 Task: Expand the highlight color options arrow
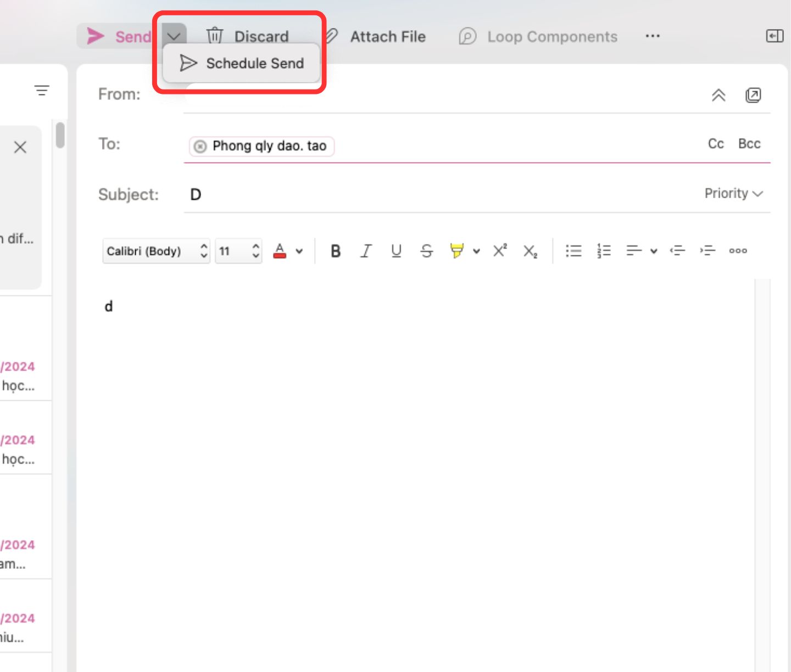point(476,251)
